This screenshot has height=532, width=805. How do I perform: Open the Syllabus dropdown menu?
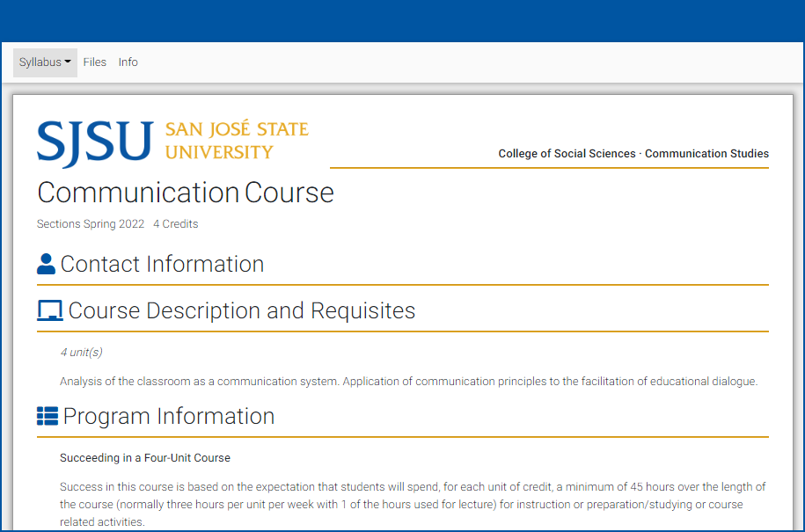tap(45, 62)
